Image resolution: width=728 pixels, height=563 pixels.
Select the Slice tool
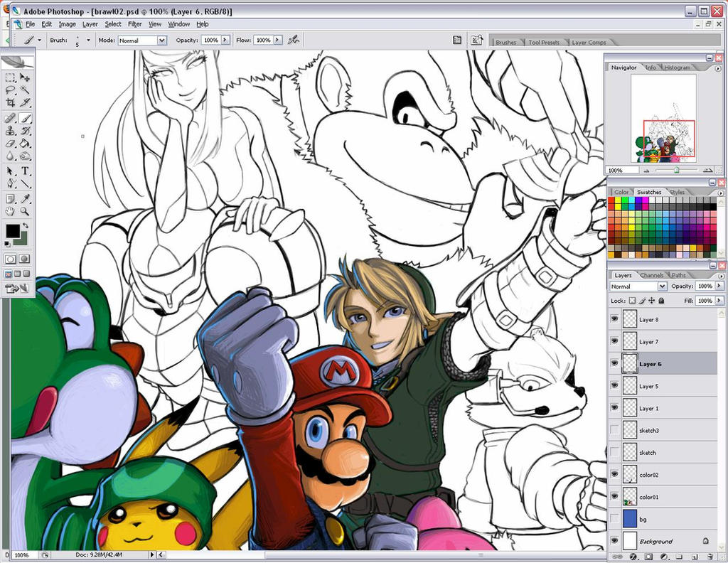pos(25,102)
